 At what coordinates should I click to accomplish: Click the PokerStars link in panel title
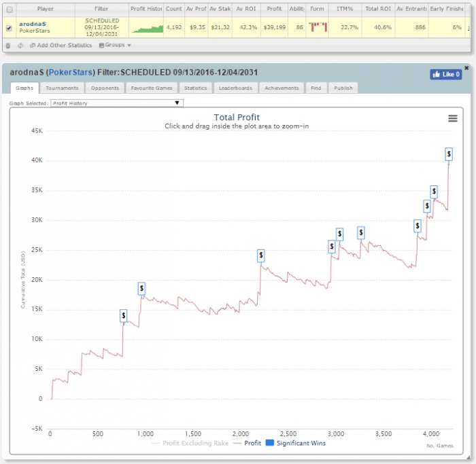click(72, 73)
